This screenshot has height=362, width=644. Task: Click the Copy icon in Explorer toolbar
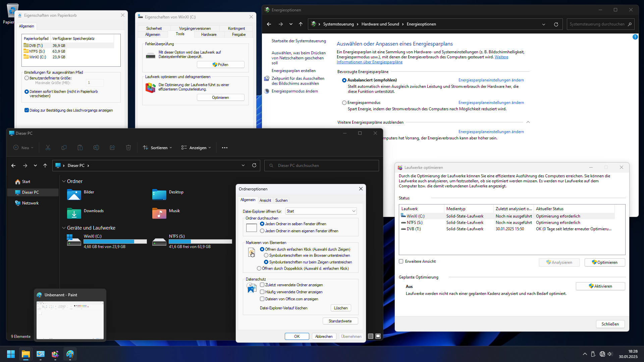click(64, 147)
